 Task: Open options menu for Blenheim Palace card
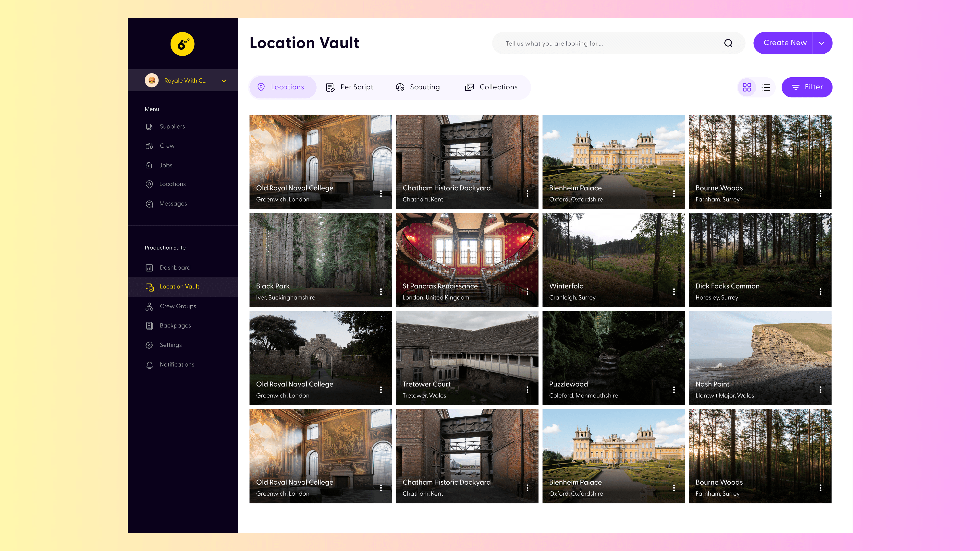(x=674, y=193)
